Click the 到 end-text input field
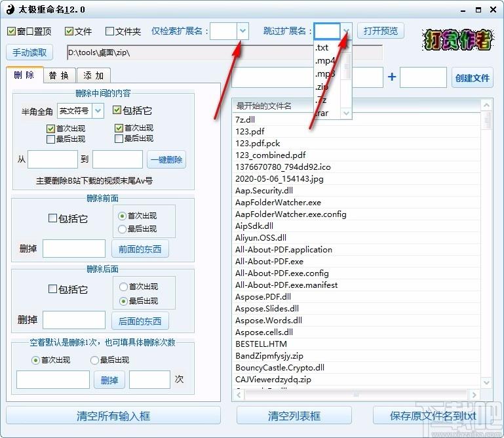Image resolution: width=504 pixels, height=438 pixels. 117,159
